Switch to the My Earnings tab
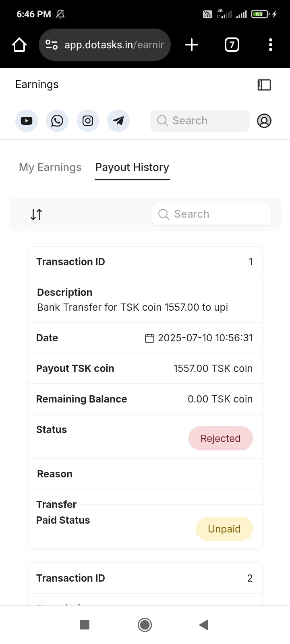The image size is (290, 644). pyautogui.click(x=50, y=167)
